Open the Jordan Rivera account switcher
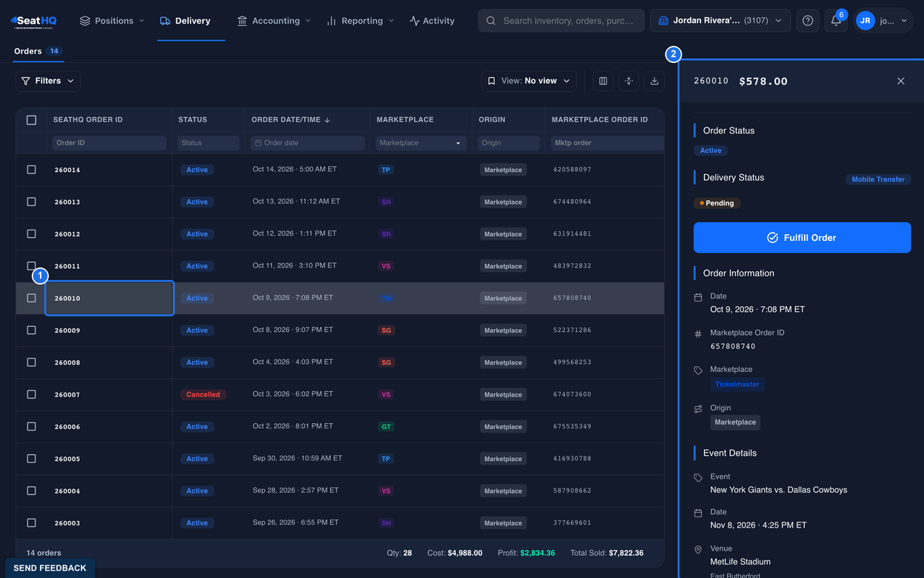924x578 pixels. point(720,21)
